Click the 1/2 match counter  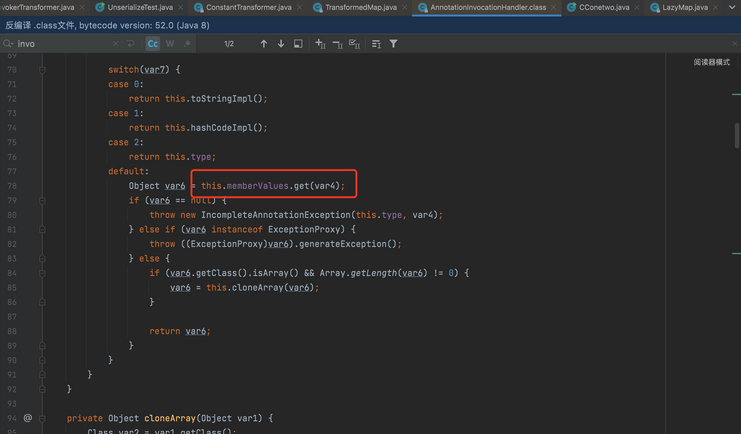(x=229, y=44)
